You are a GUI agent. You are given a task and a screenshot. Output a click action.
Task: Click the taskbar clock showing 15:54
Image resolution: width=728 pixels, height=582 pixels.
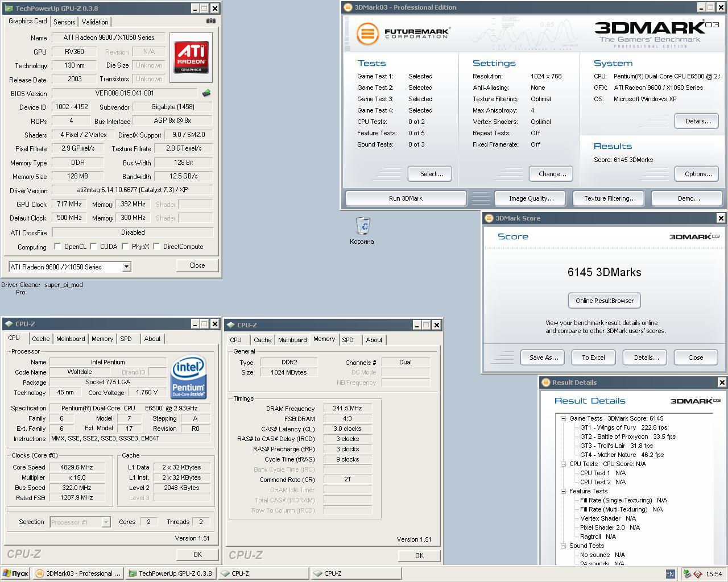[x=713, y=574]
